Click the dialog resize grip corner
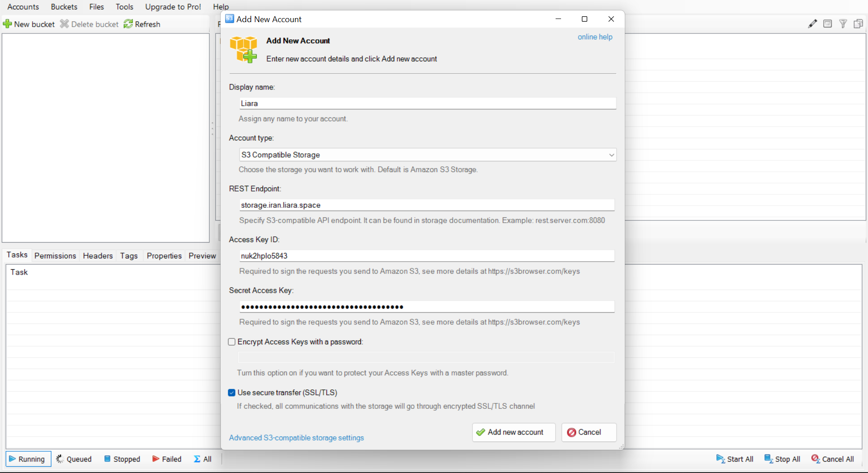Image resolution: width=868 pixels, height=473 pixels. (x=622, y=446)
